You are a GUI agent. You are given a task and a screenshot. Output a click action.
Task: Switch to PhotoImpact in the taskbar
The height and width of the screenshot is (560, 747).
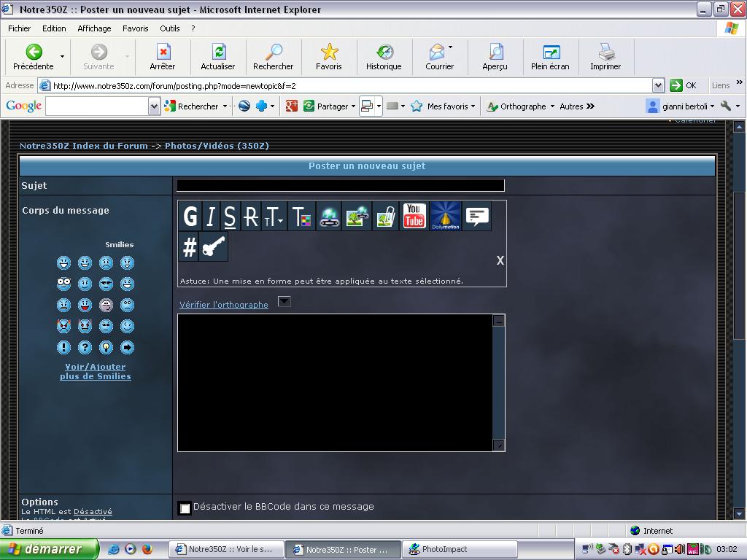460,549
